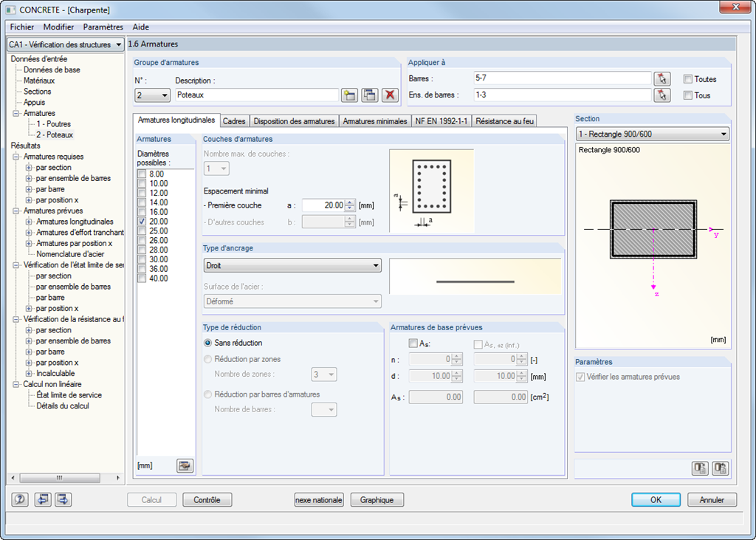This screenshot has height=540, width=756.
Task: Open the Modifier menu
Action: [x=59, y=27]
